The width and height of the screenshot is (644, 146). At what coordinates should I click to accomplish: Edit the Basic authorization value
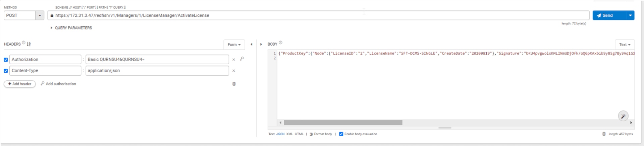point(157,59)
